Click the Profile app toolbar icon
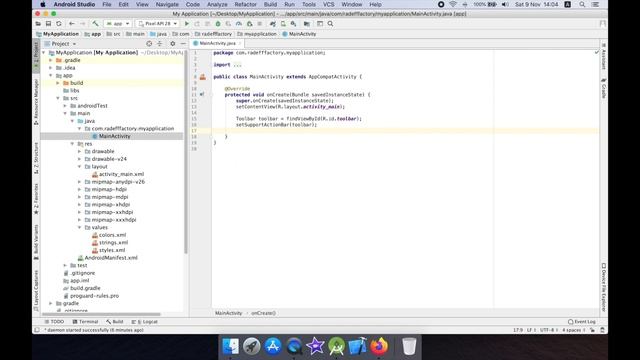 pos(239,24)
